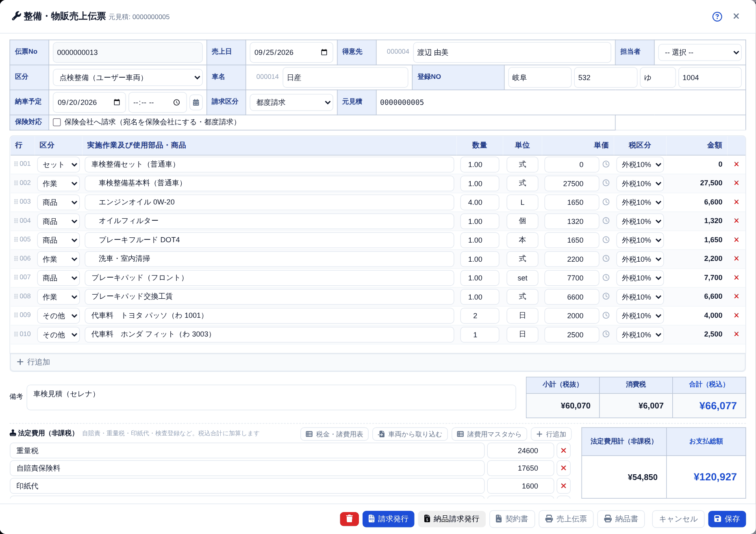Expand the 請求区分 都度請求 dropdown
The image size is (756, 534).
tap(291, 102)
